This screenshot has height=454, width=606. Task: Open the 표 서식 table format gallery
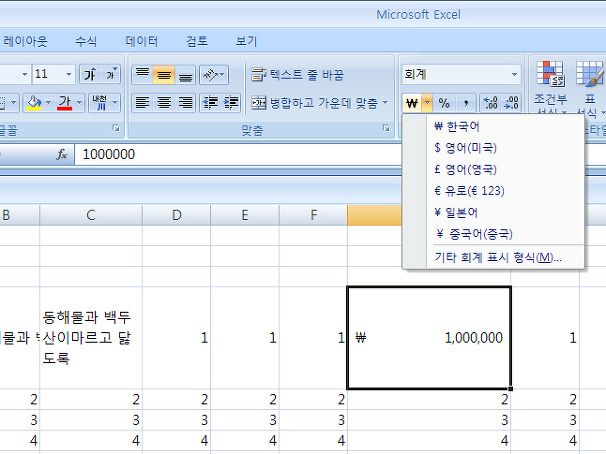[590, 87]
